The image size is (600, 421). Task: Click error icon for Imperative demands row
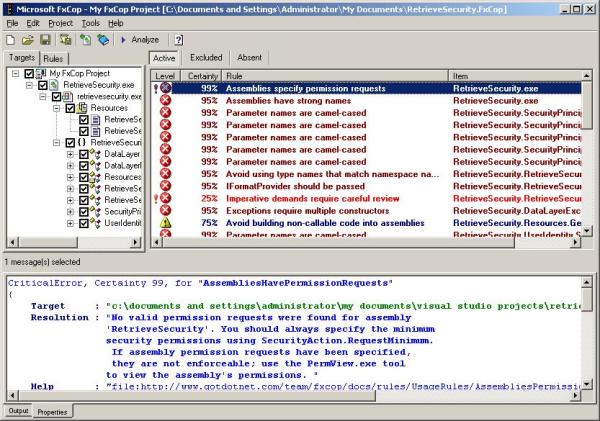(x=165, y=198)
